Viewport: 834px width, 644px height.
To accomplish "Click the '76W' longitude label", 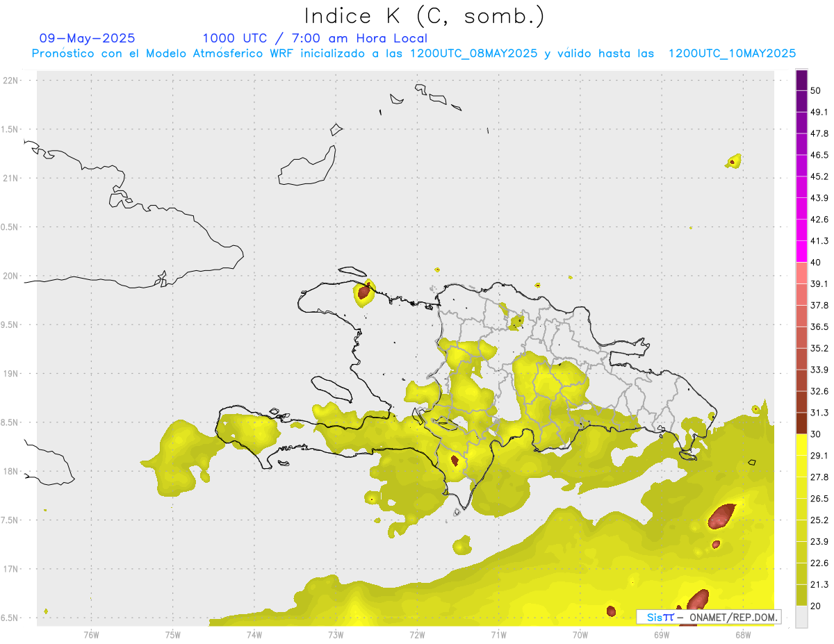I will click(x=91, y=634).
